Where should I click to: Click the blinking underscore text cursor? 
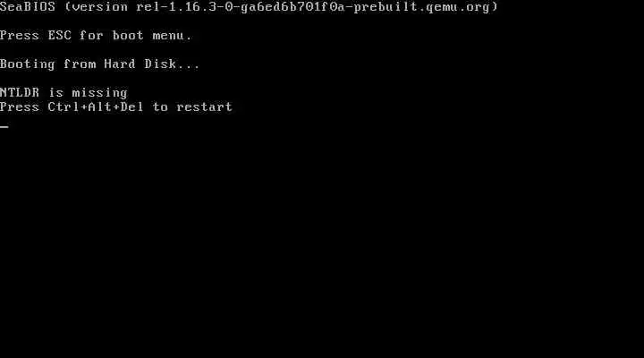click(4, 126)
